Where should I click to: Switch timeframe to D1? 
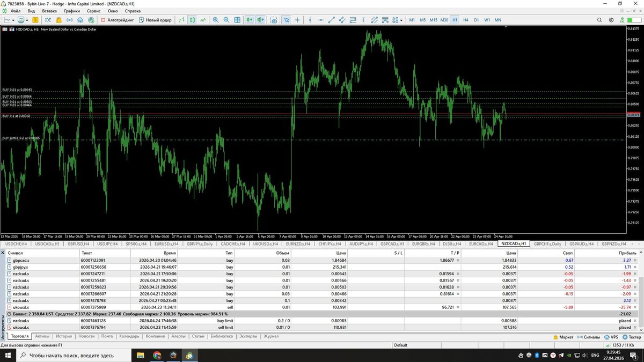click(x=476, y=20)
